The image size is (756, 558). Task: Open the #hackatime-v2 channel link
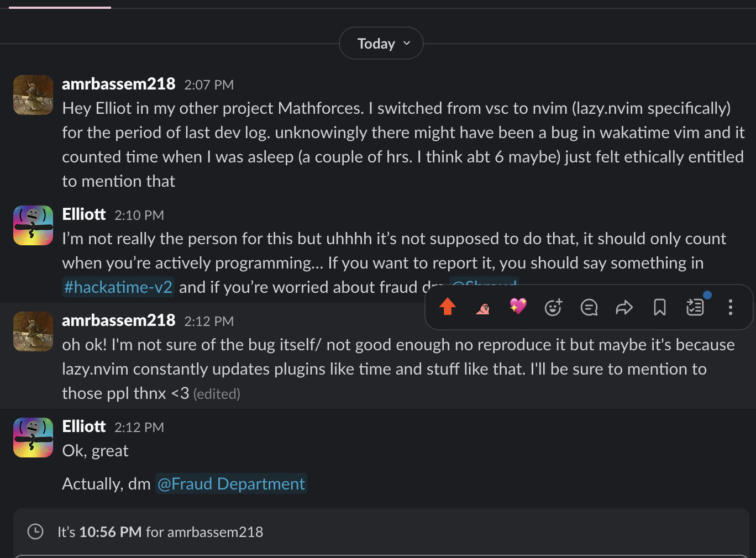click(x=118, y=287)
